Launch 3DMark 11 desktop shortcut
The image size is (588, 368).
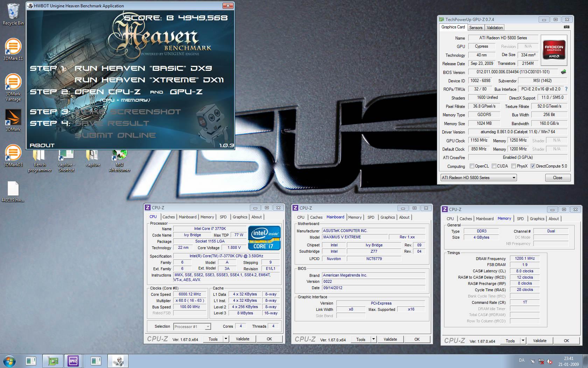point(13,49)
